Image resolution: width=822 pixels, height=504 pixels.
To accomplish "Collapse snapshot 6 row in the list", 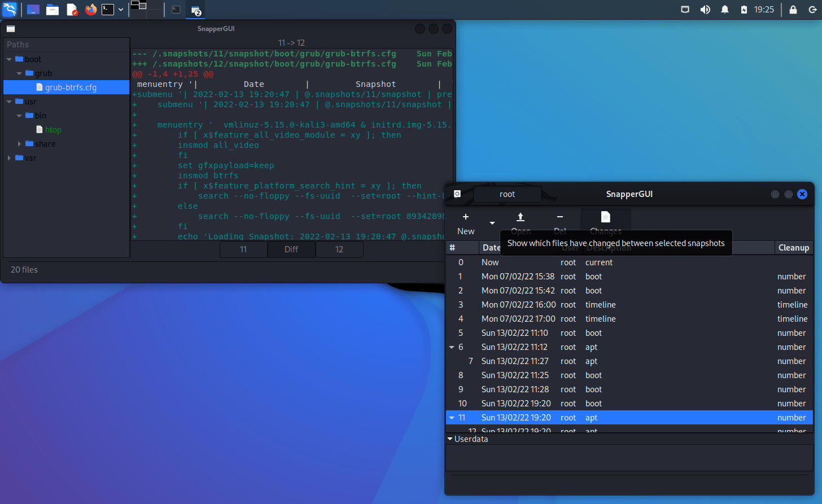I will pyautogui.click(x=452, y=347).
